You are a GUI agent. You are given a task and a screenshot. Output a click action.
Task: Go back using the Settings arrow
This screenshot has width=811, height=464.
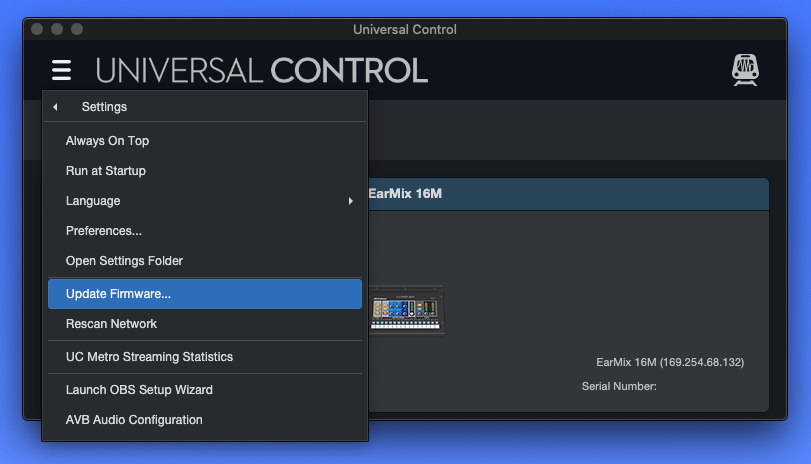(55, 107)
